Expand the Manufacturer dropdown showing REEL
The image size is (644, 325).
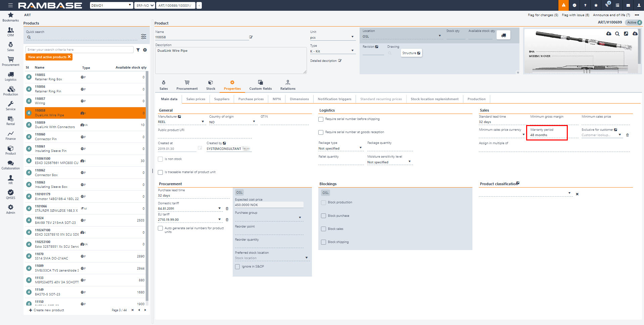[202, 122]
